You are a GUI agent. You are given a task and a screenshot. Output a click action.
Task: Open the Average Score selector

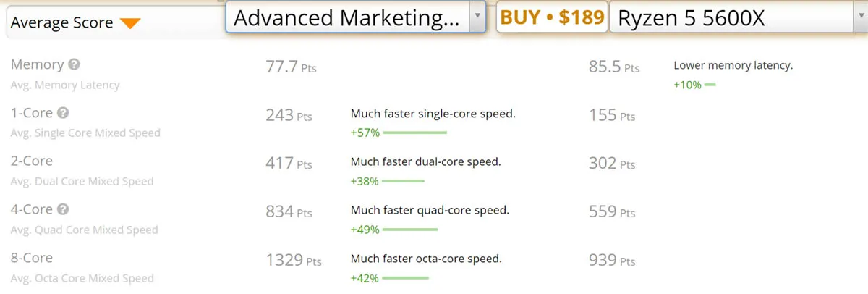coord(75,23)
